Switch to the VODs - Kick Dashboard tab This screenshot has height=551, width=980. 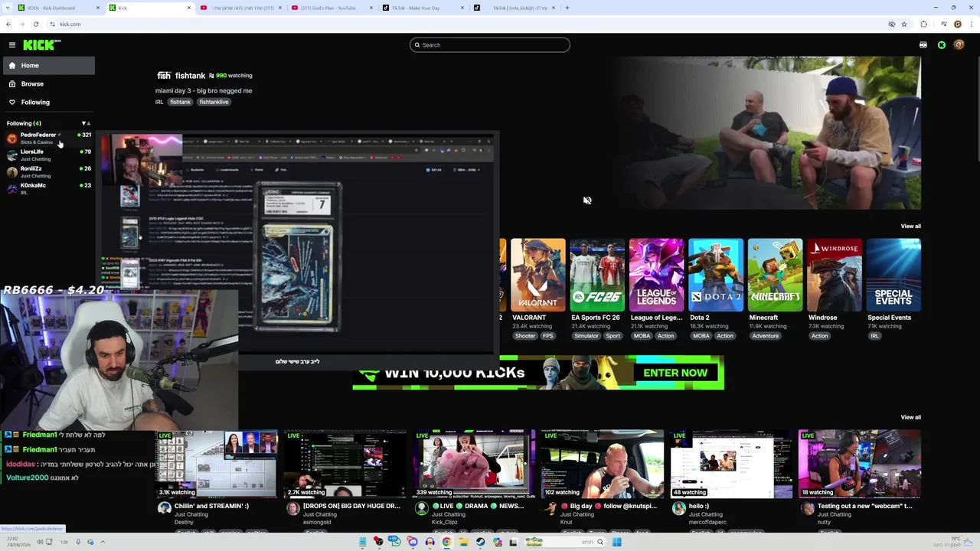[x=57, y=8]
